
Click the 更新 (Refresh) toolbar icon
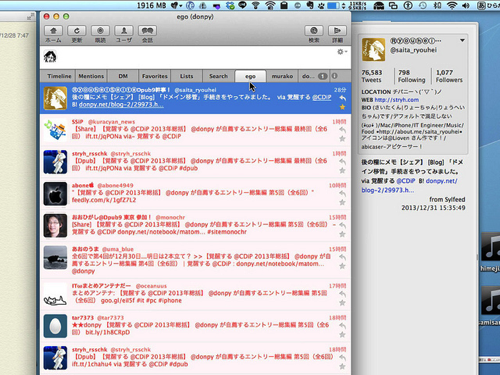pyautogui.click(x=77, y=31)
